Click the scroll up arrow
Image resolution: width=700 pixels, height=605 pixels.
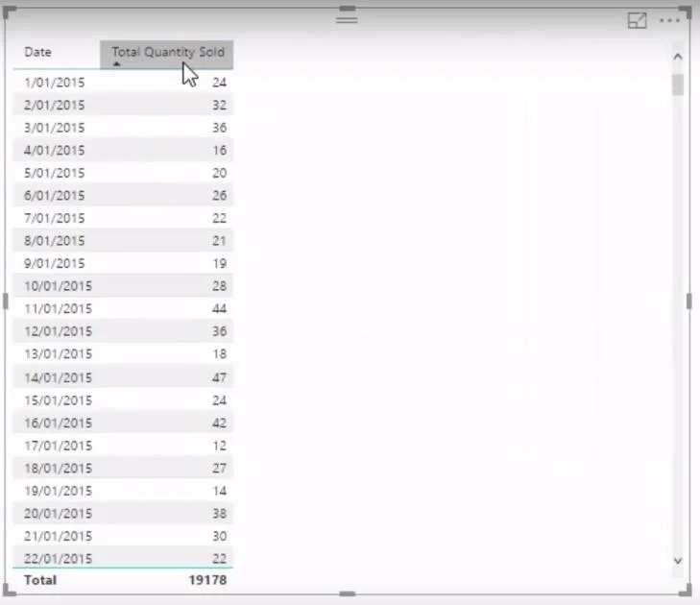point(678,57)
